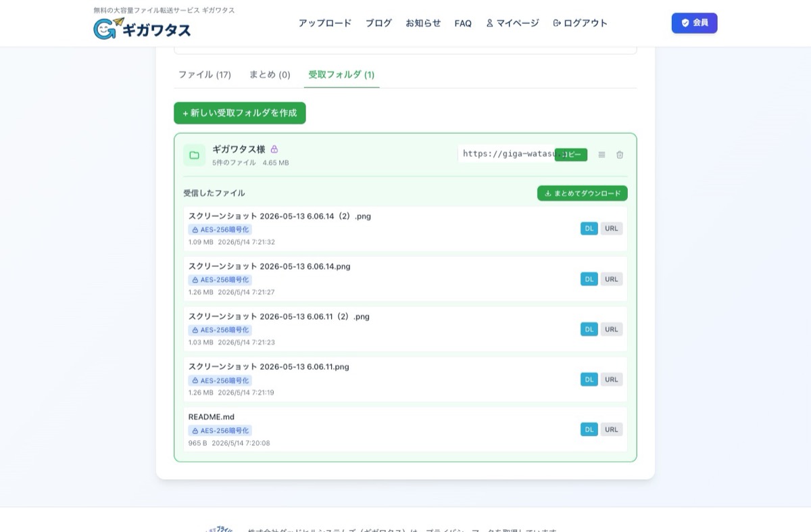Click the 5件のファイル 4.65 MB info
Viewport: 811px width, 532px height.
(251, 163)
